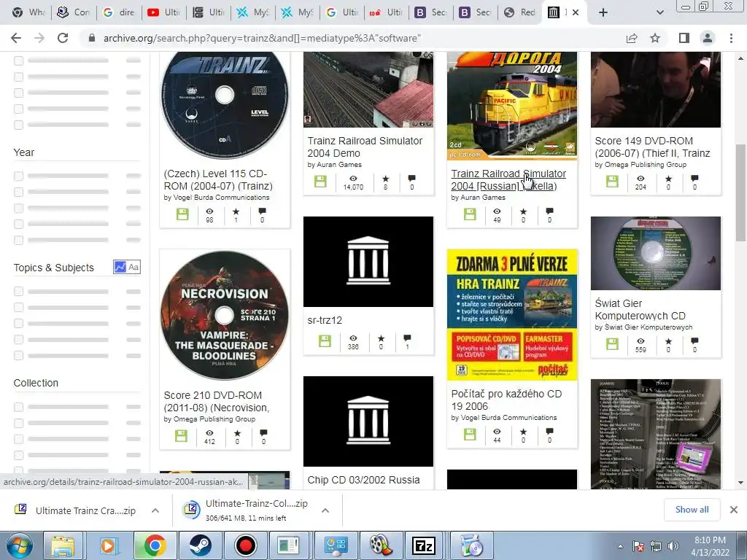747x560 pixels.
Task: Switch Topics & Subjects to chart view
Action: point(120,267)
